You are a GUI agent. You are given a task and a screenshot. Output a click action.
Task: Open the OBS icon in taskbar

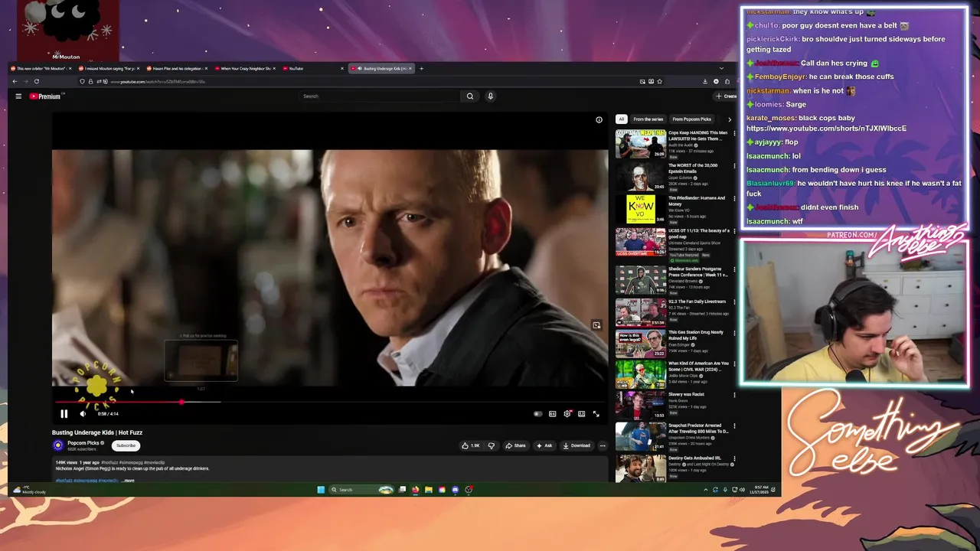(x=469, y=490)
